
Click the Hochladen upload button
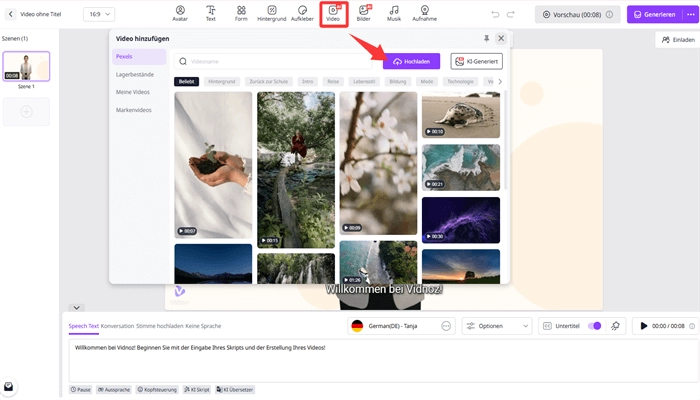pos(411,62)
